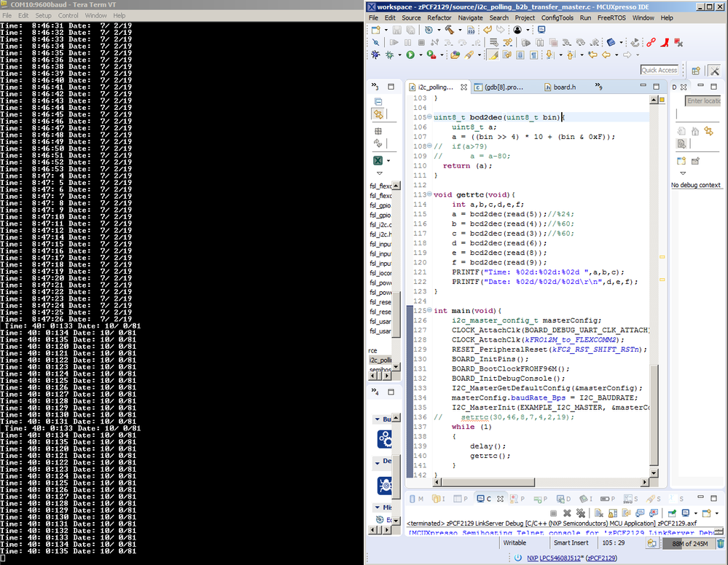Click the 88M of 245M heap status bar

pyautogui.click(x=690, y=543)
